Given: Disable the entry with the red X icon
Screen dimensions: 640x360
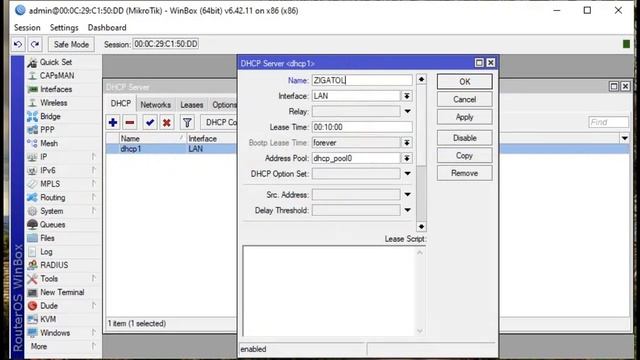Looking at the screenshot, I should click(x=167, y=122).
